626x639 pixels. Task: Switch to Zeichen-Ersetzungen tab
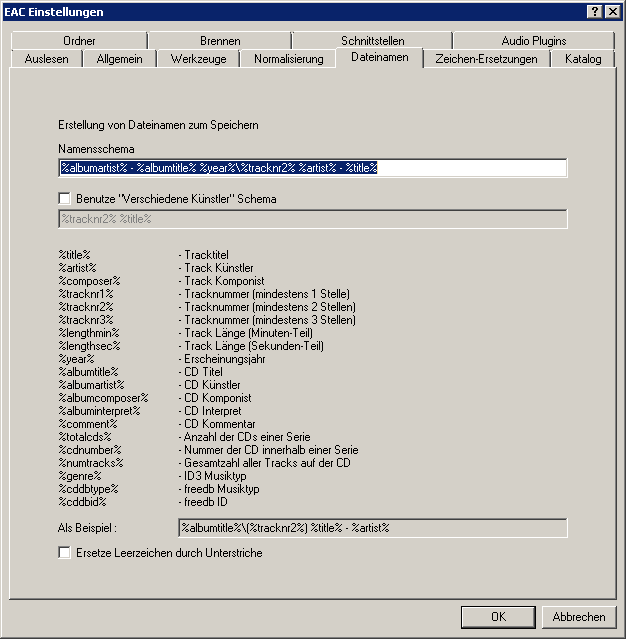tap(486, 59)
